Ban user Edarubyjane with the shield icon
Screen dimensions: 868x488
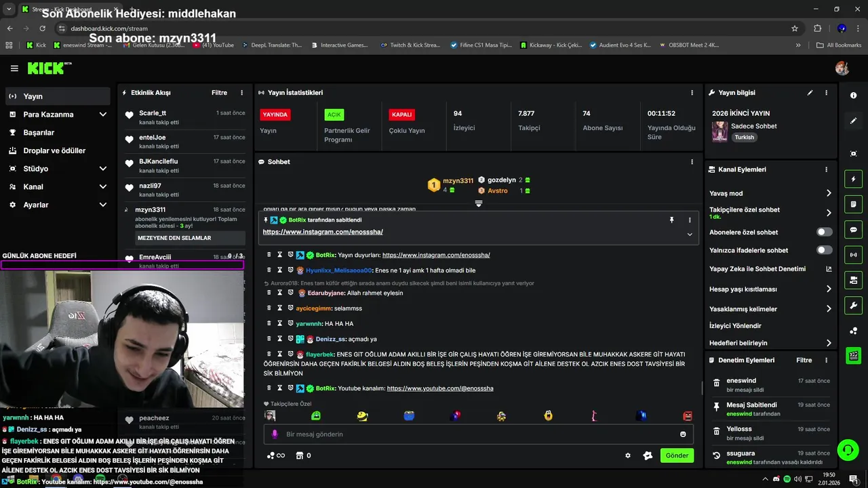click(x=290, y=293)
